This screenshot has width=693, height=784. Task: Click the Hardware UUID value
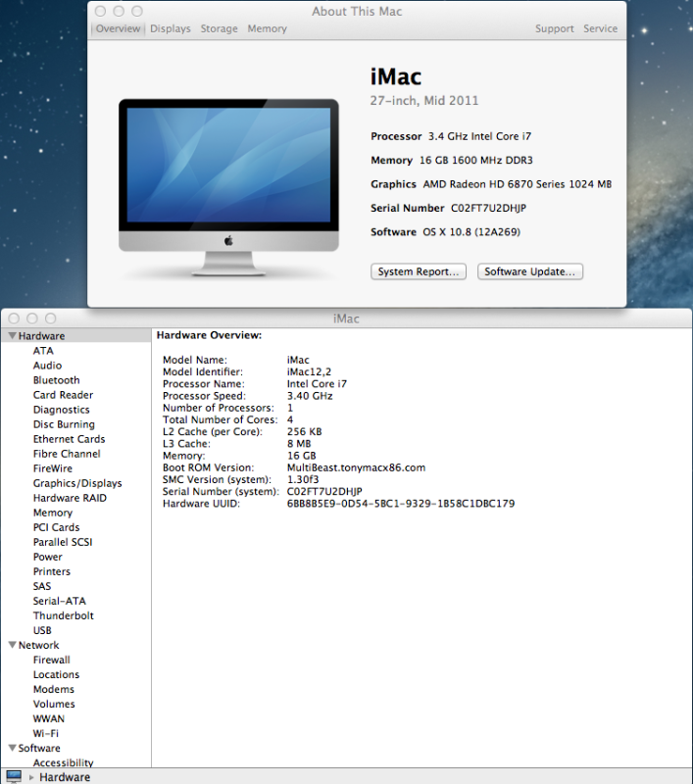click(x=401, y=504)
